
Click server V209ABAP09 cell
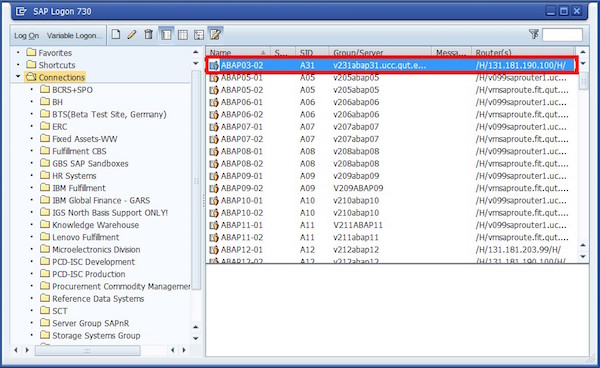358,188
